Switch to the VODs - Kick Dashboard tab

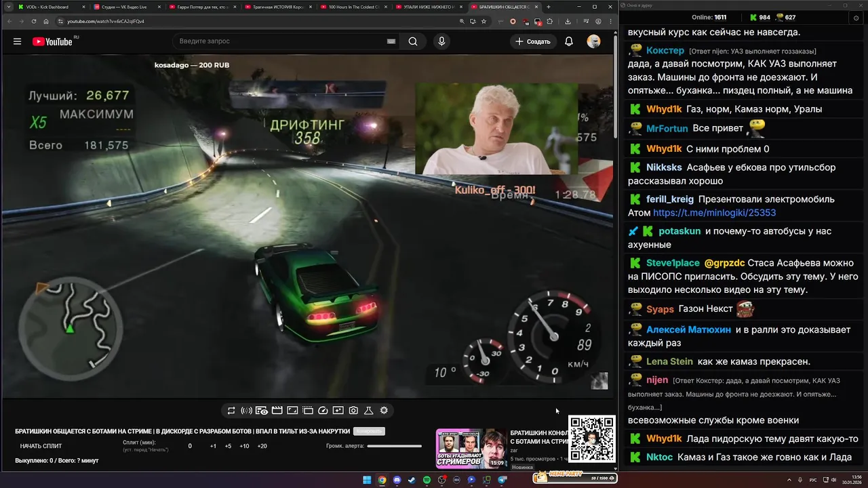[52, 7]
